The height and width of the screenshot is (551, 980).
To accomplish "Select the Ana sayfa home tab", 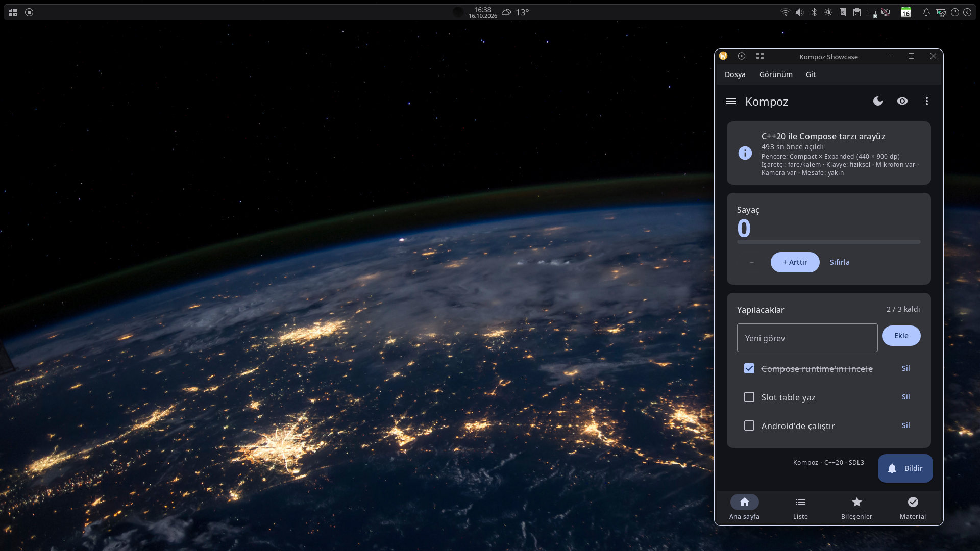I will pos(745,508).
